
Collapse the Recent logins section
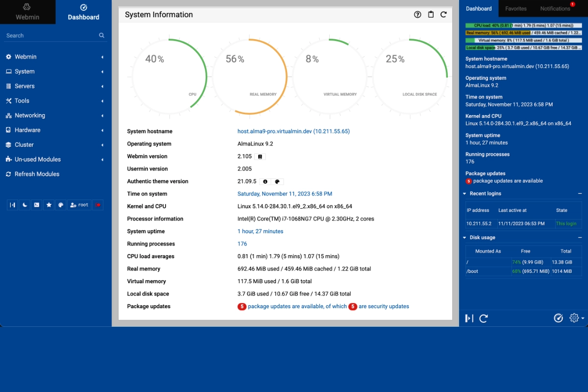[x=581, y=193]
